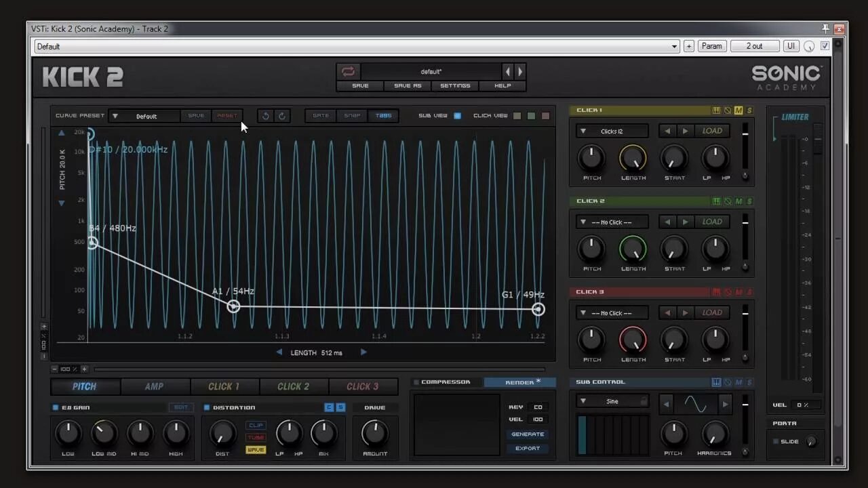The image size is (868, 488).
Task: Go to previous preset arrow in header
Action: click(508, 72)
